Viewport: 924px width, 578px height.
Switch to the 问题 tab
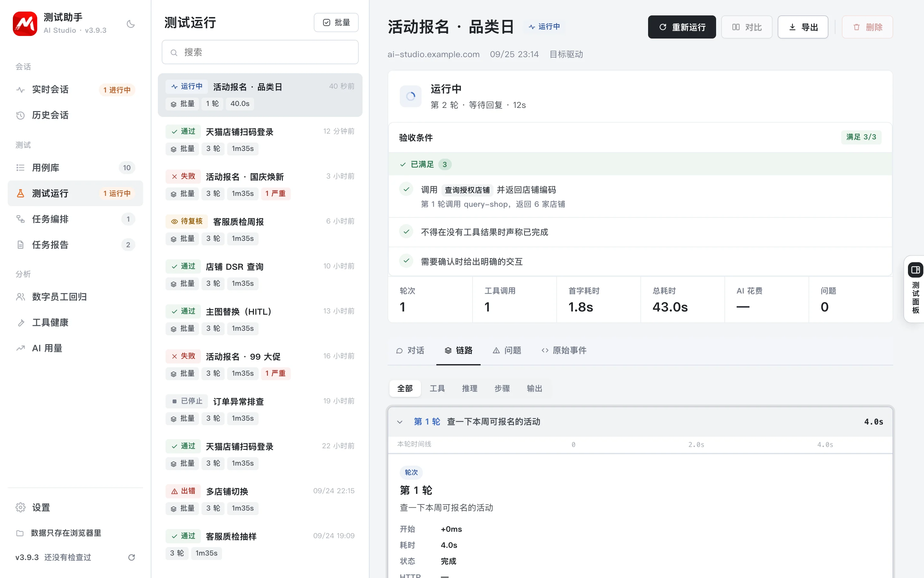[507, 351]
